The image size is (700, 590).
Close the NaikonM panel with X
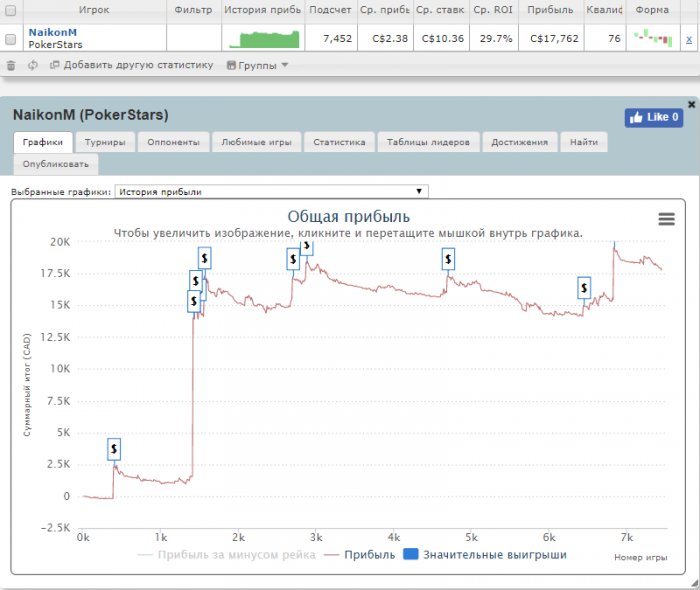click(x=692, y=104)
